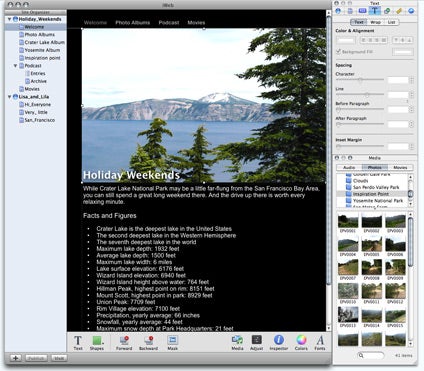Align text to top vertically
424x371 pixels.
[396, 40]
